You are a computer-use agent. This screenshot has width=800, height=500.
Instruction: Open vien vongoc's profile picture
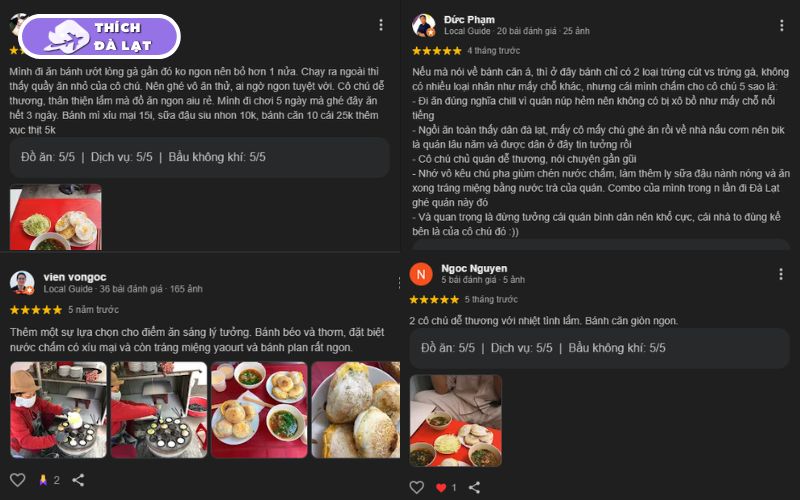22,283
